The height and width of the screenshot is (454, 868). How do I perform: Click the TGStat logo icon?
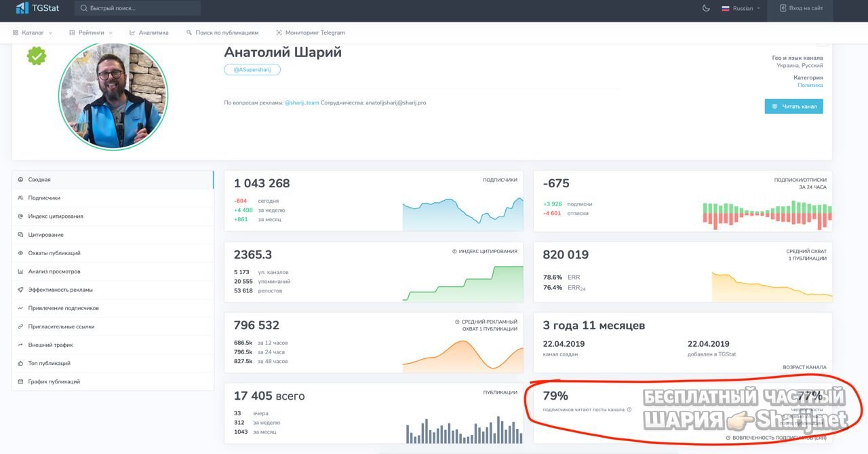click(x=22, y=8)
